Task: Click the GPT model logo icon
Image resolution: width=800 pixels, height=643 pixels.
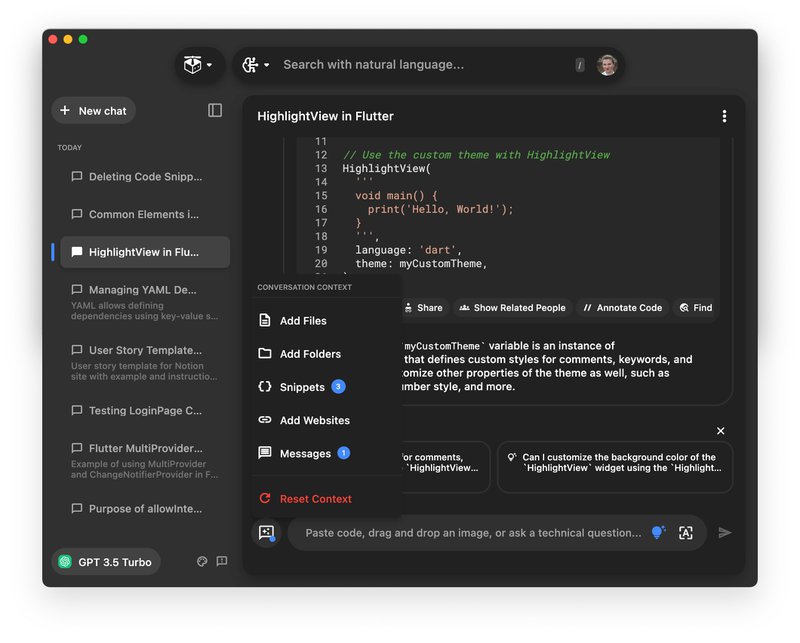Action: [x=65, y=561]
